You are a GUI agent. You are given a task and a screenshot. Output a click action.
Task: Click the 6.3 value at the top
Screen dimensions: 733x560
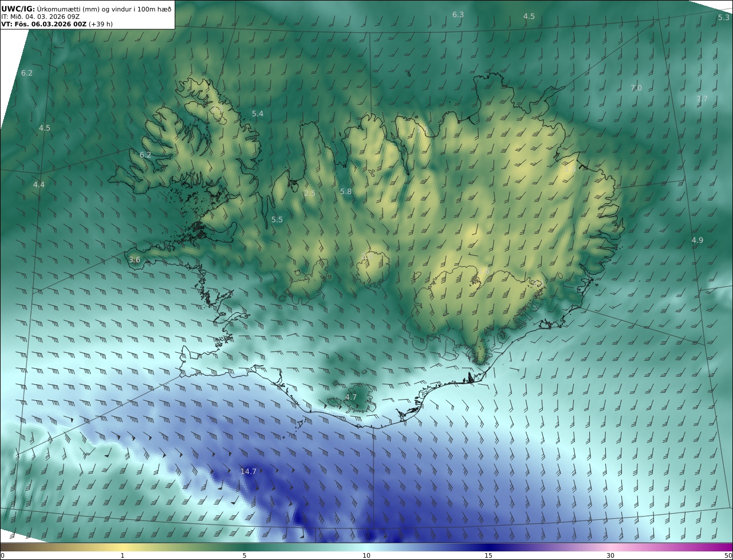tap(458, 14)
